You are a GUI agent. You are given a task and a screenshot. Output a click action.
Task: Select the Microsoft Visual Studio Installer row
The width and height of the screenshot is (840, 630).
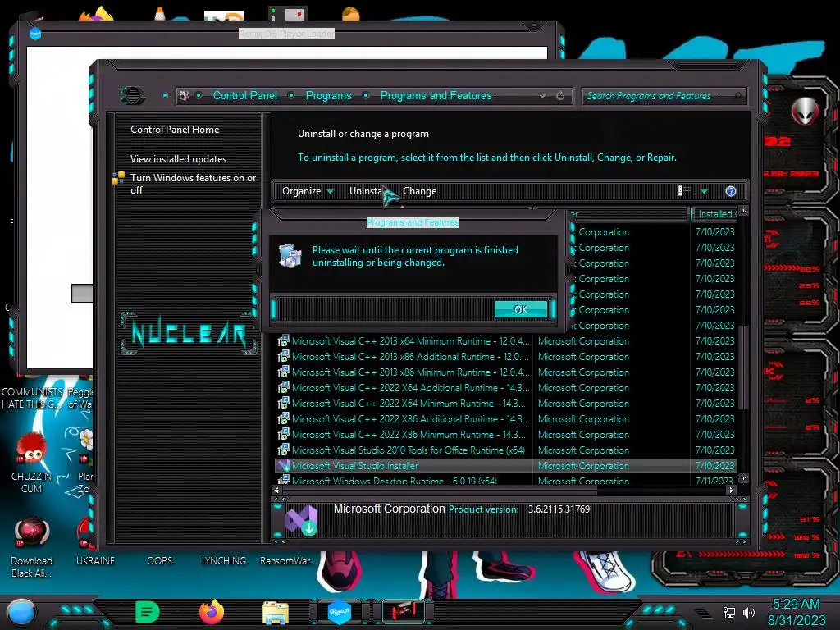[x=505, y=466]
